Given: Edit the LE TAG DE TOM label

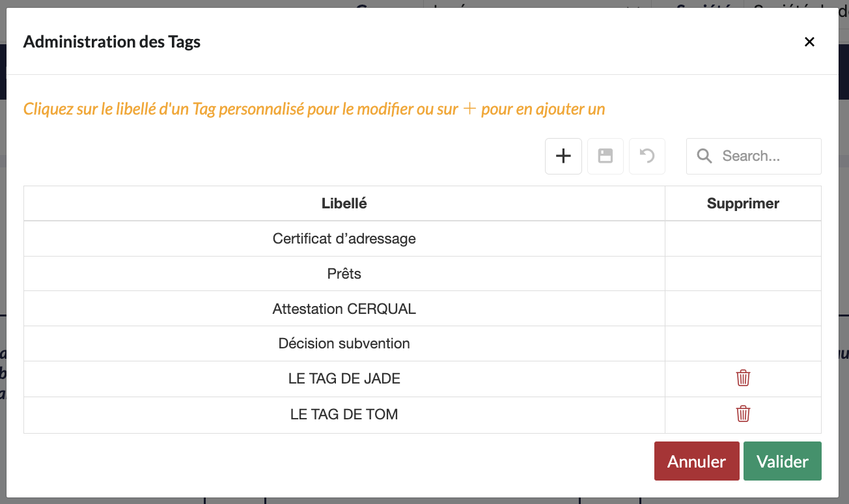Looking at the screenshot, I should pyautogui.click(x=344, y=414).
